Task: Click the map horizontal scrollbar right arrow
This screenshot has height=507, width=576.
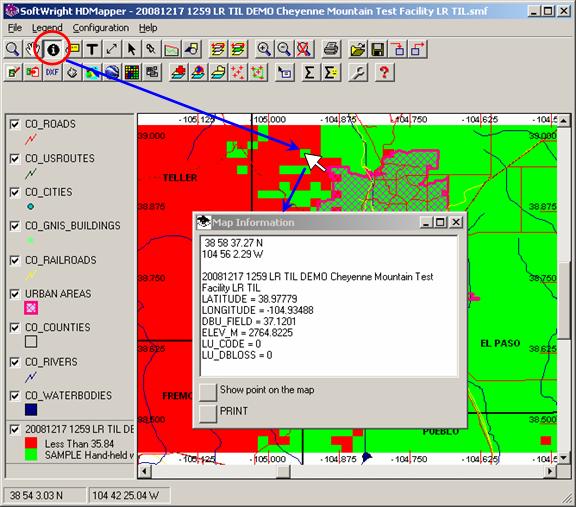Action: [550, 471]
